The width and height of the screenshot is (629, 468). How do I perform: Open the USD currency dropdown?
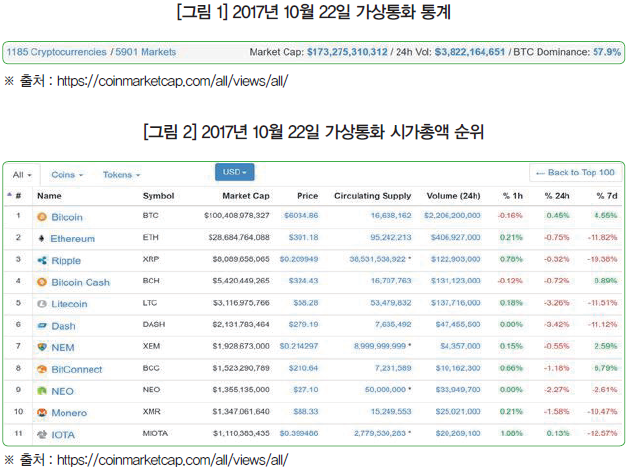[235, 172]
